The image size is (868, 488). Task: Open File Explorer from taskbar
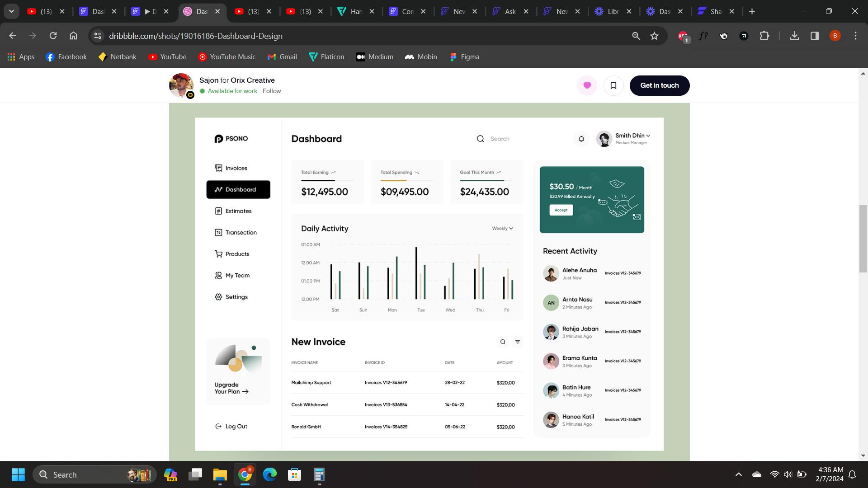click(x=220, y=475)
